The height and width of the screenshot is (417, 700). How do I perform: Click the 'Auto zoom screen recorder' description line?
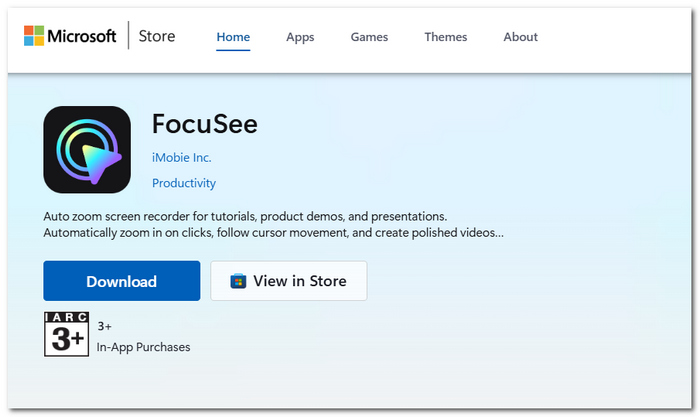tap(245, 217)
